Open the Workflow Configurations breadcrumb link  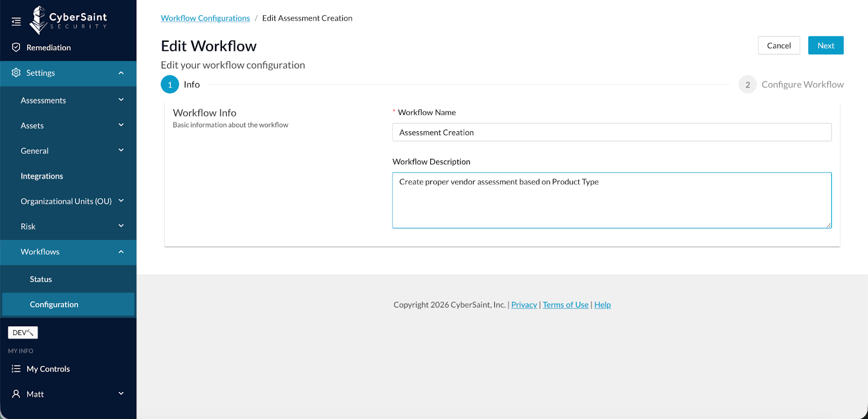205,18
